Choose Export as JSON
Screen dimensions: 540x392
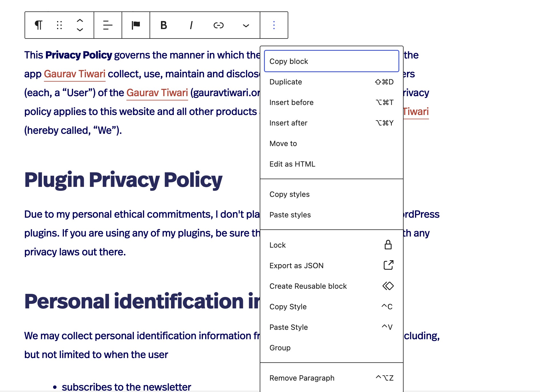point(332,266)
